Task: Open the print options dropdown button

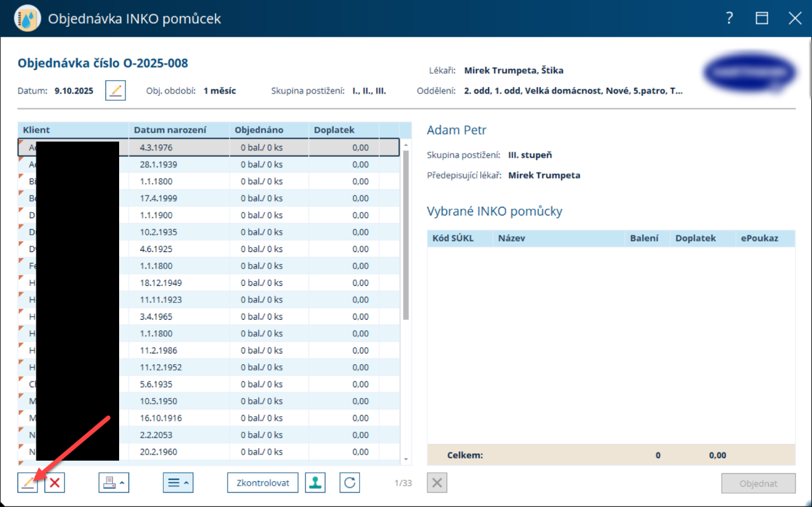Action: tap(113, 483)
